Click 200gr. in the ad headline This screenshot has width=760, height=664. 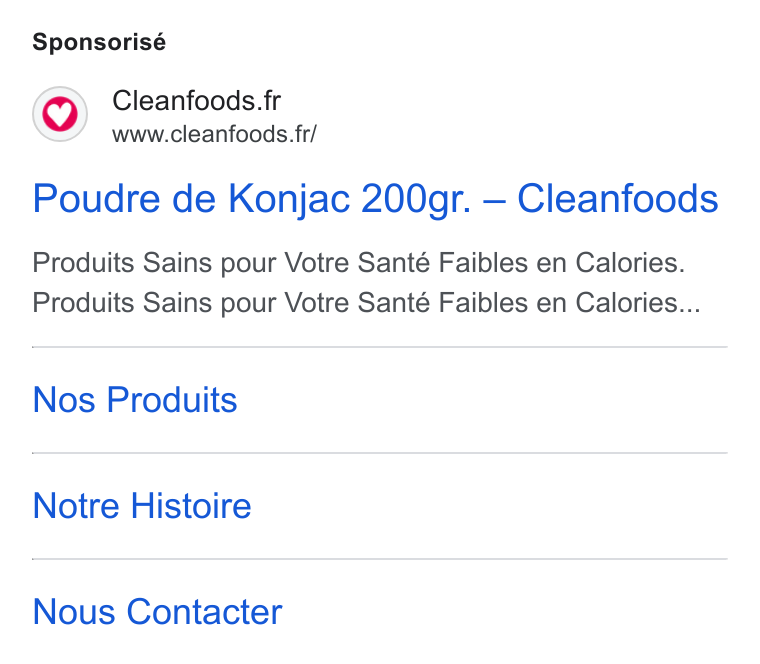(416, 199)
